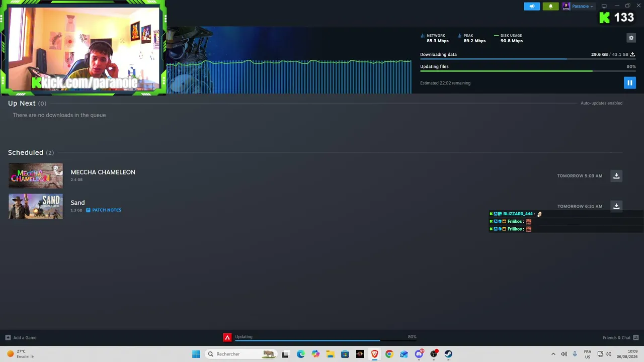Click the microphone icon in the system tray

pos(575,354)
